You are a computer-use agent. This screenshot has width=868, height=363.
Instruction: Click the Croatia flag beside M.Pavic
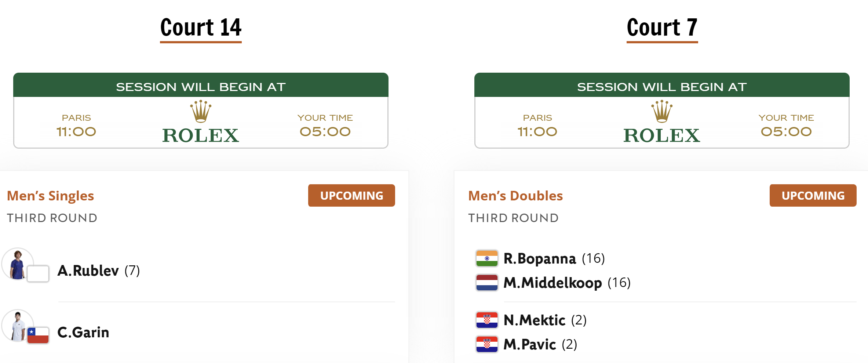click(487, 344)
